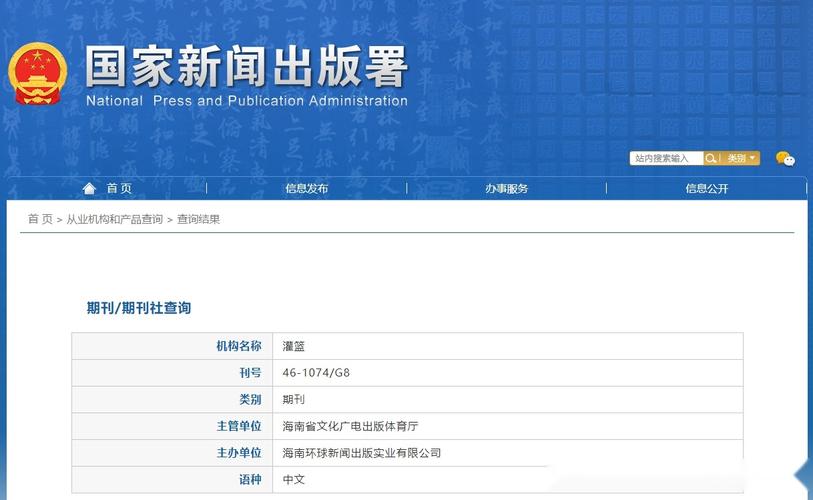Open the 类别 search category dropdown
The height and width of the screenshot is (500, 813).
coord(741,158)
